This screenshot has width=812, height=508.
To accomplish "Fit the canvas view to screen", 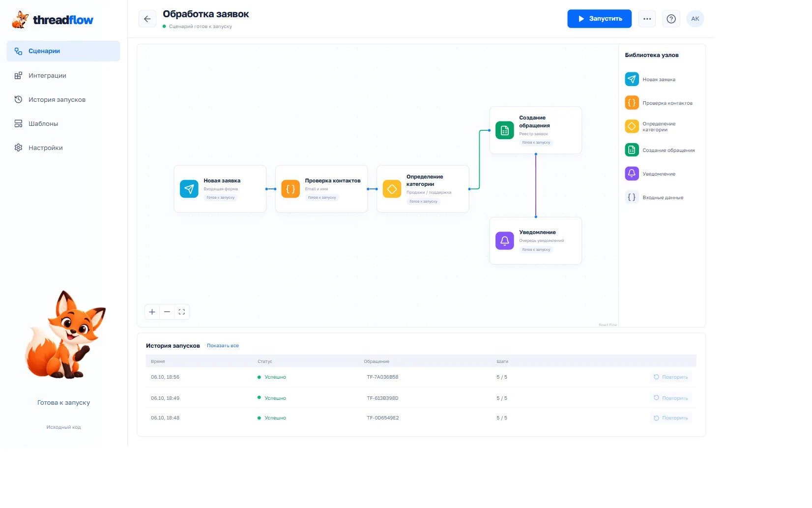I will pos(182,312).
